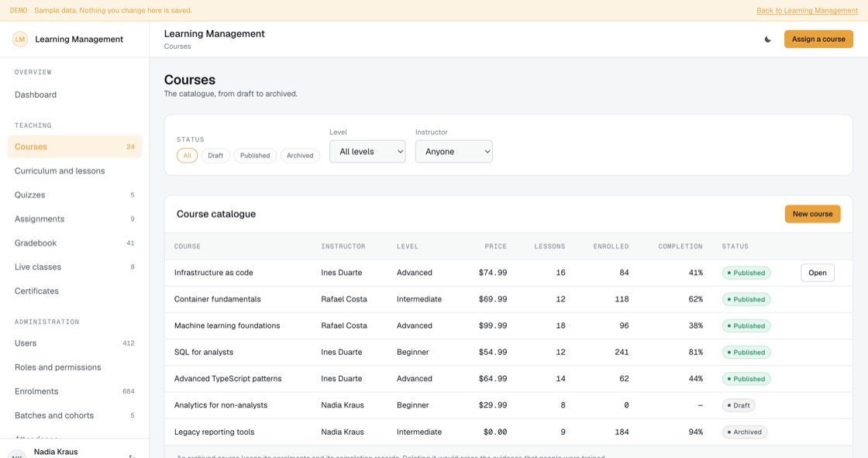This screenshot has width=868, height=458.
Task: Click Courses breadcrumb under header
Action: tap(177, 46)
